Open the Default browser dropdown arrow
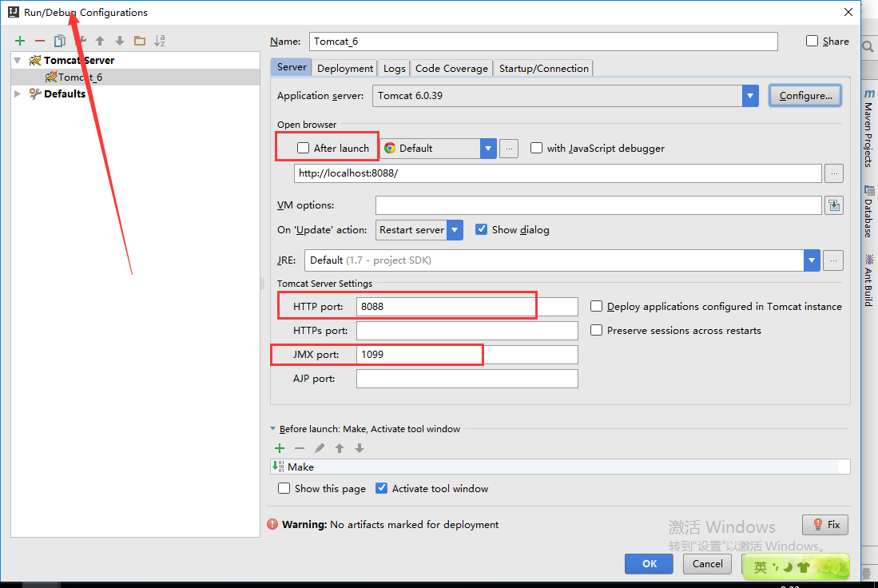Screen dimensions: 878x588 488,149
